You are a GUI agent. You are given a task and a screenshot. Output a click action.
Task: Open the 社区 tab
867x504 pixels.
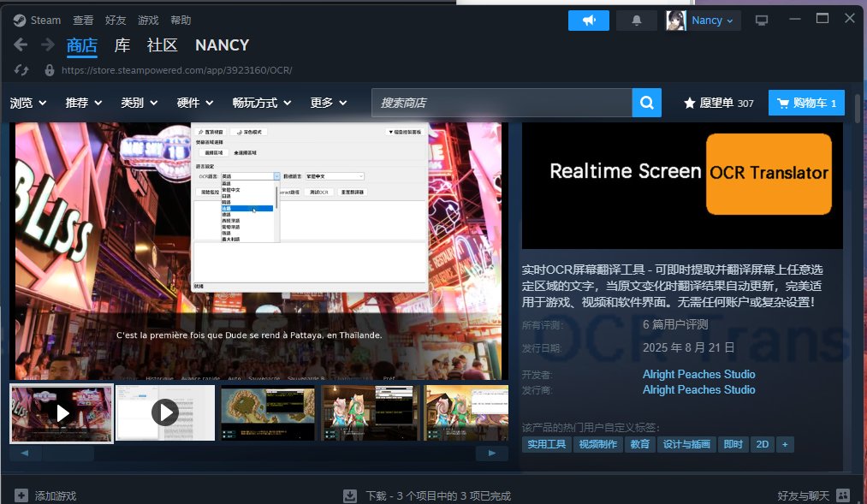pos(162,45)
